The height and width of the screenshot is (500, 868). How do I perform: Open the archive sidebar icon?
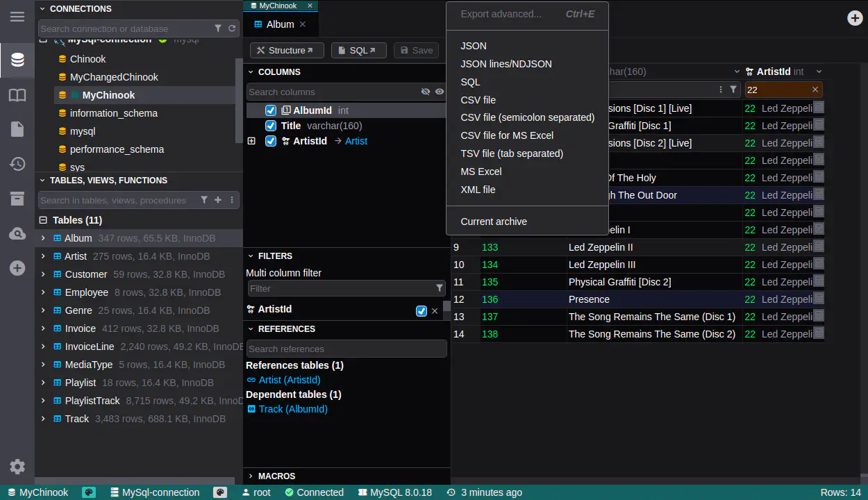point(17,199)
